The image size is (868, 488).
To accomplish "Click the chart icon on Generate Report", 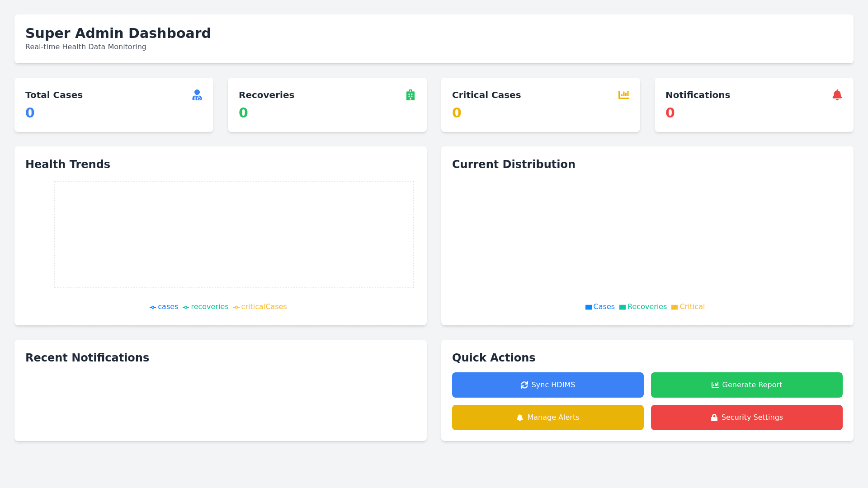I will click(715, 385).
